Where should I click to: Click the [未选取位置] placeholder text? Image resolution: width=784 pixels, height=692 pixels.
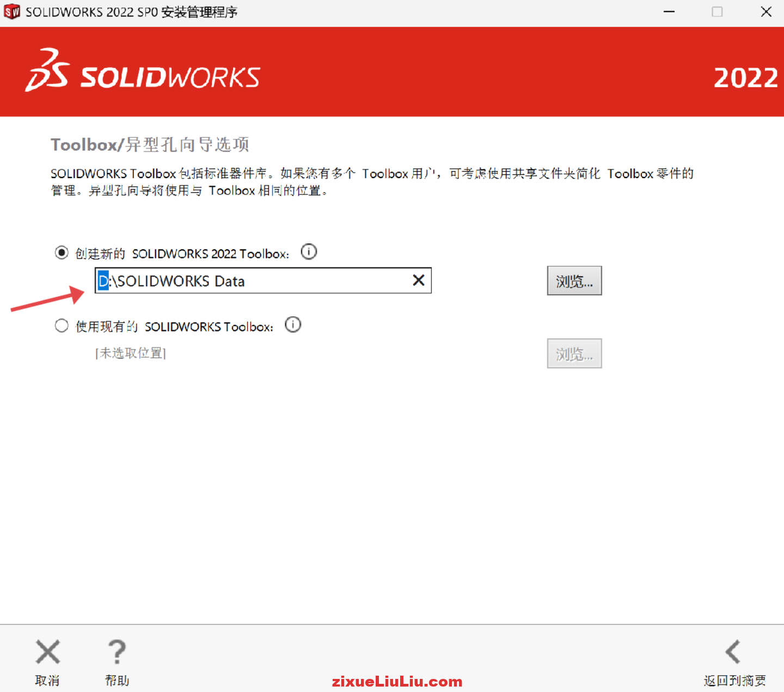tap(131, 353)
